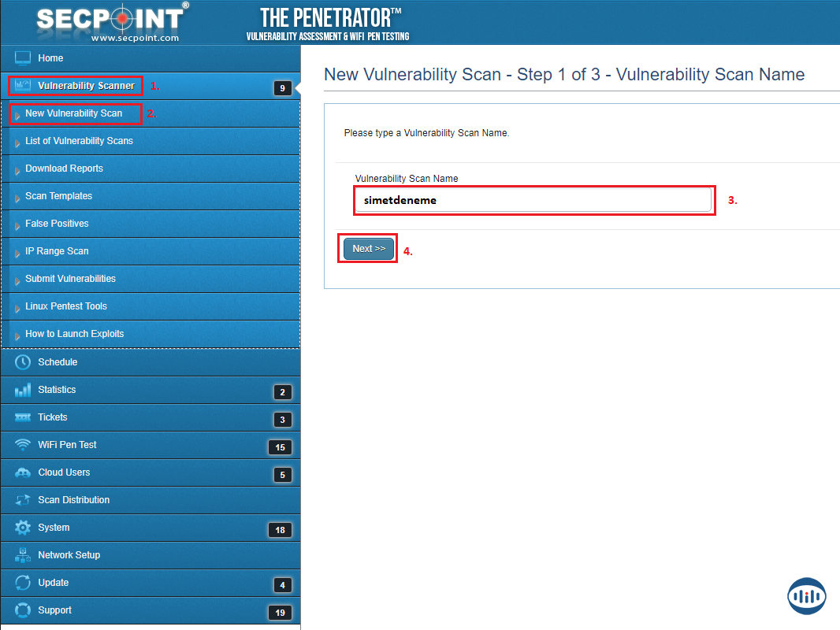Click the Schedule clock icon
This screenshot has width=840, height=630.
(x=23, y=362)
